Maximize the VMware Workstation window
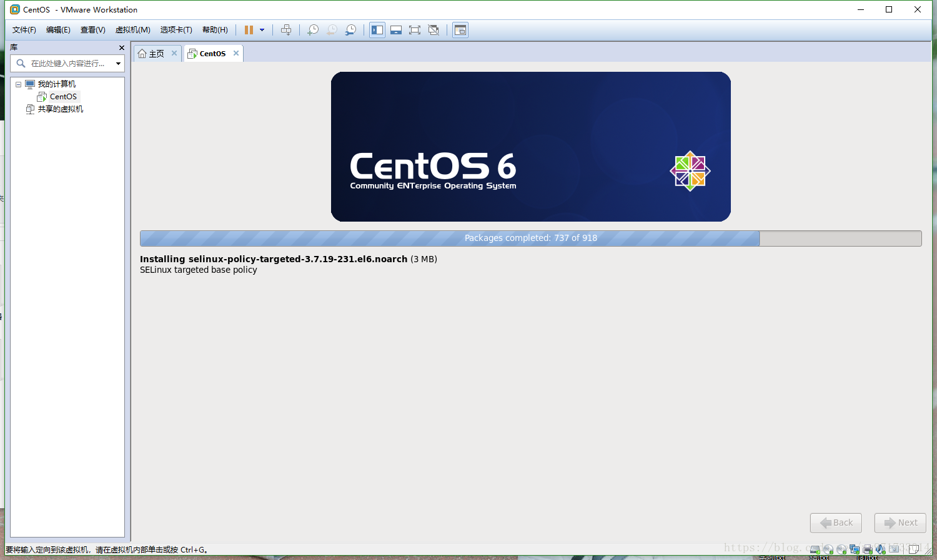 [889, 9]
